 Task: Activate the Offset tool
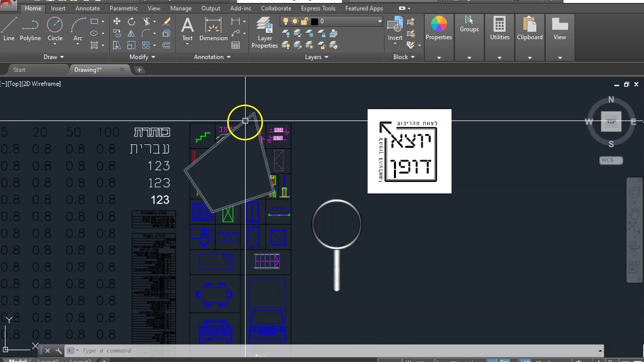click(167, 45)
